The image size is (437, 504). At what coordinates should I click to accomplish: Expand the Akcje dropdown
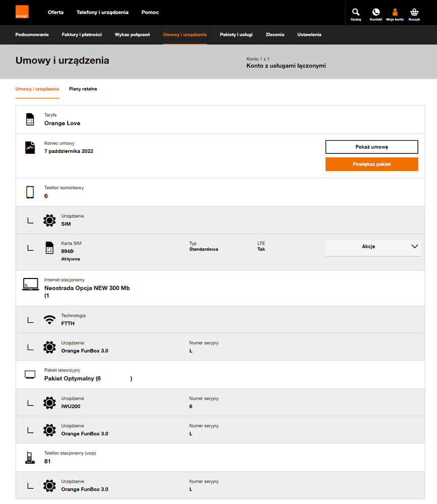click(x=373, y=247)
